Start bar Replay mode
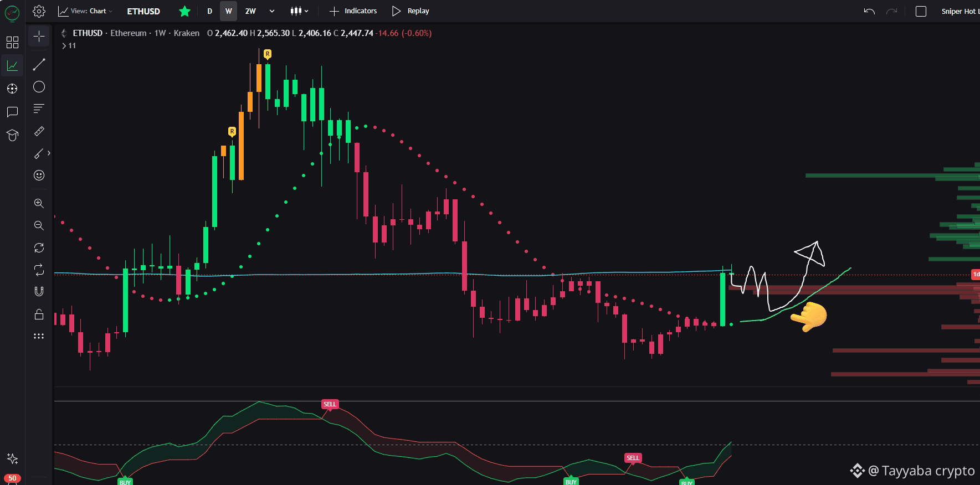 [x=411, y=11]
